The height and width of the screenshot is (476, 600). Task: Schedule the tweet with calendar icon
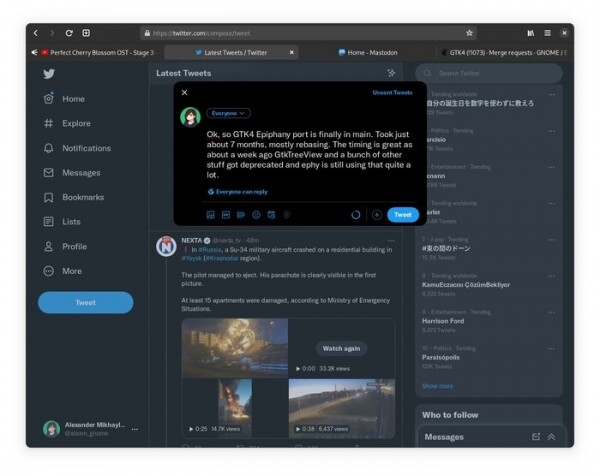[x=271, y=214]
